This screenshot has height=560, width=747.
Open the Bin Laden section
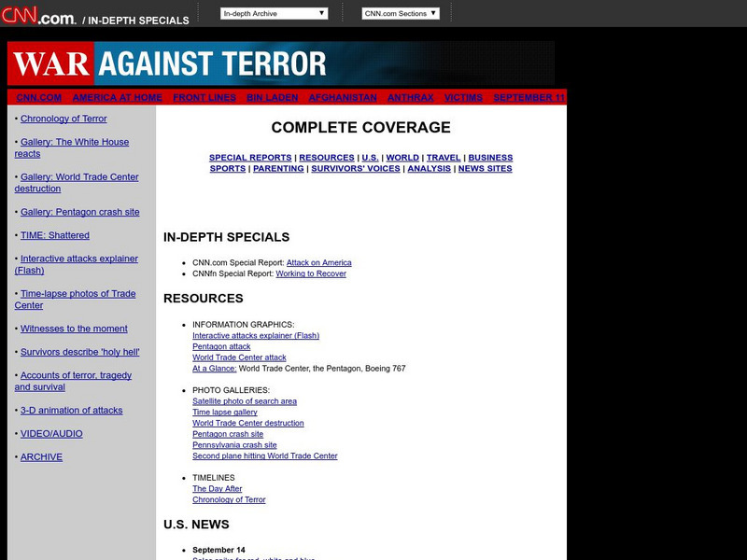(272, 98)
